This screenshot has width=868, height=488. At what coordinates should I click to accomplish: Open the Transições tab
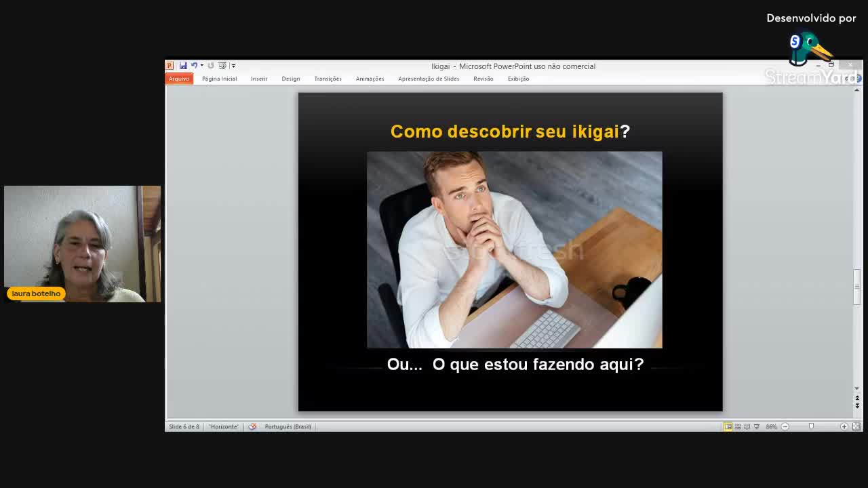click(x=328, y=79)
